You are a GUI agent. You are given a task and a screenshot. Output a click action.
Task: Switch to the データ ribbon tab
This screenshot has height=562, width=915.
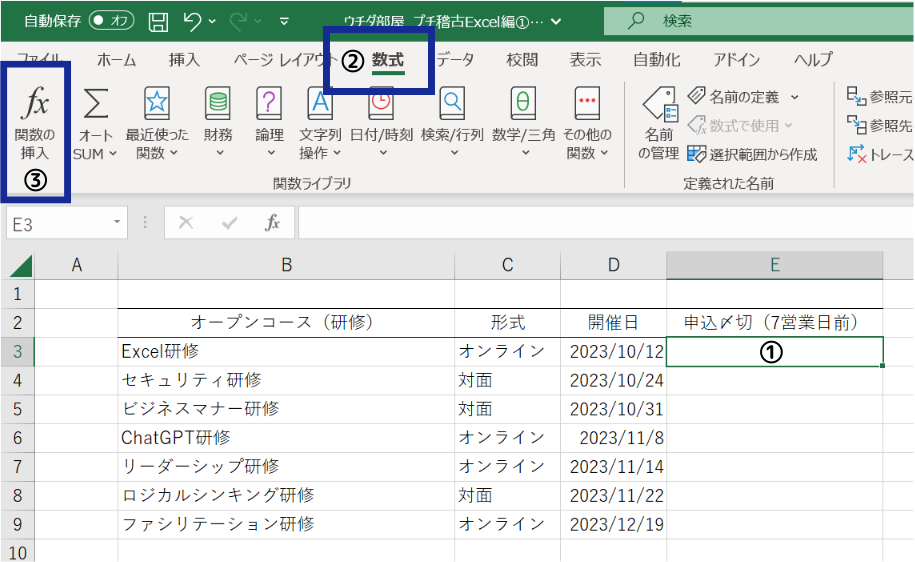[455, 60]
